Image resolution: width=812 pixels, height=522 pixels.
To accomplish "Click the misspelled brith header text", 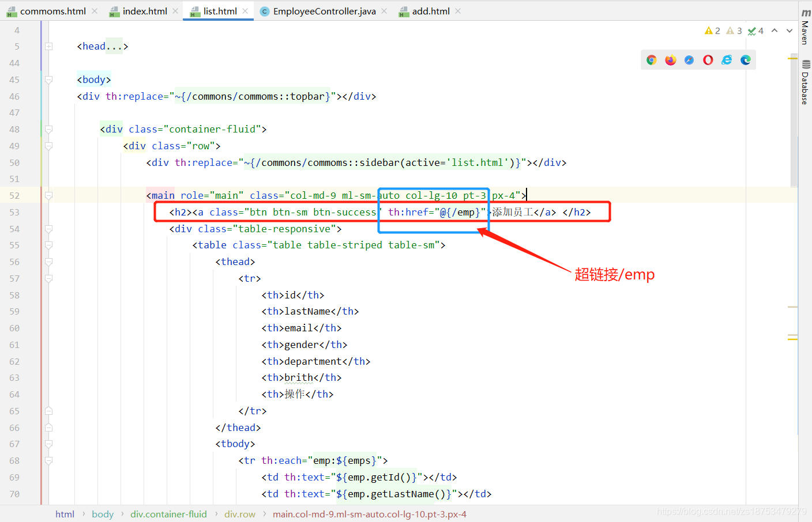I will pyautogui.click(x=299, y=377).
